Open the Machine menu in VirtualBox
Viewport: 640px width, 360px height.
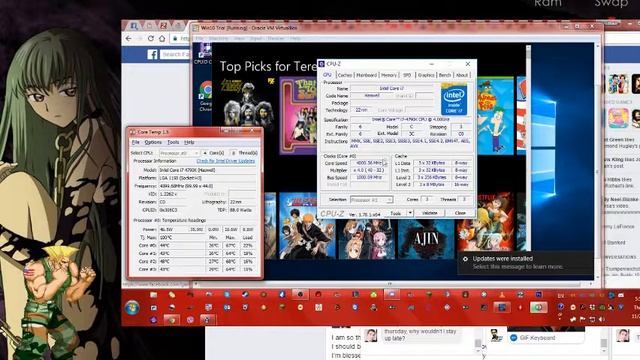(x=218, y=38)
